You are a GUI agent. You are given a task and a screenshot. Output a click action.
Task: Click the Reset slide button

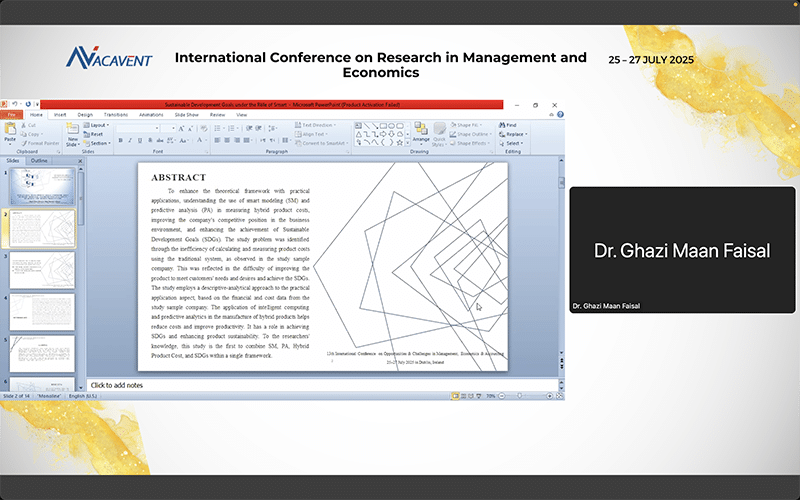point(94,134)
